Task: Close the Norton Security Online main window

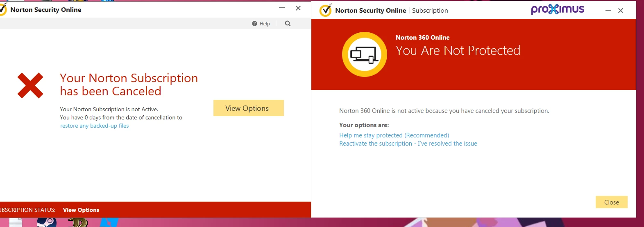Action: (298, 8)
